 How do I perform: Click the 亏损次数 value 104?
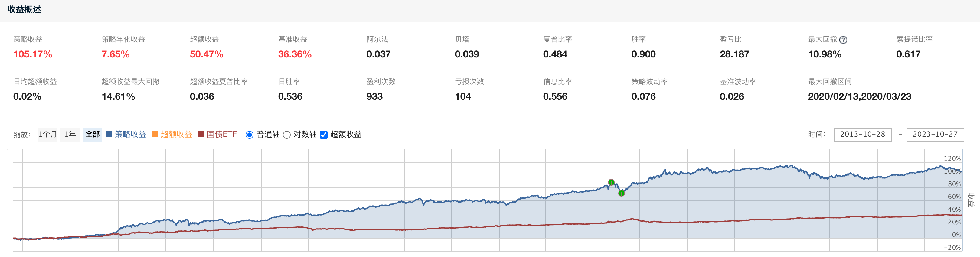tap(463, 96)
